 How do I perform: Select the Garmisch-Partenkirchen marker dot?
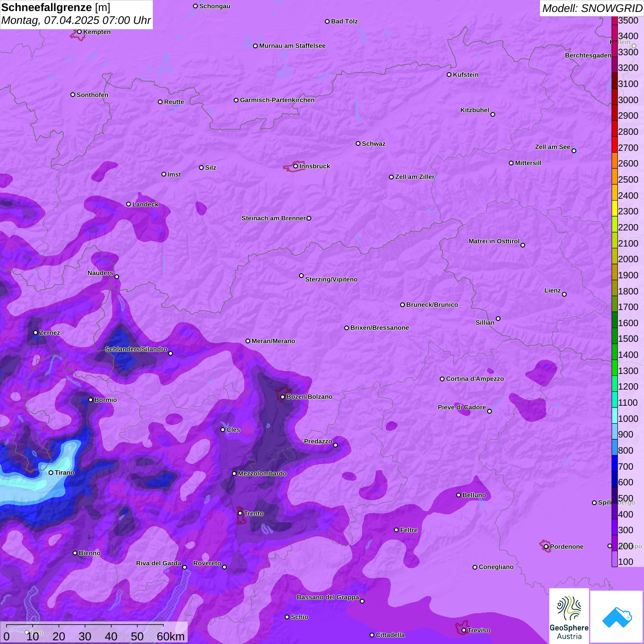(x=236, y=100)
